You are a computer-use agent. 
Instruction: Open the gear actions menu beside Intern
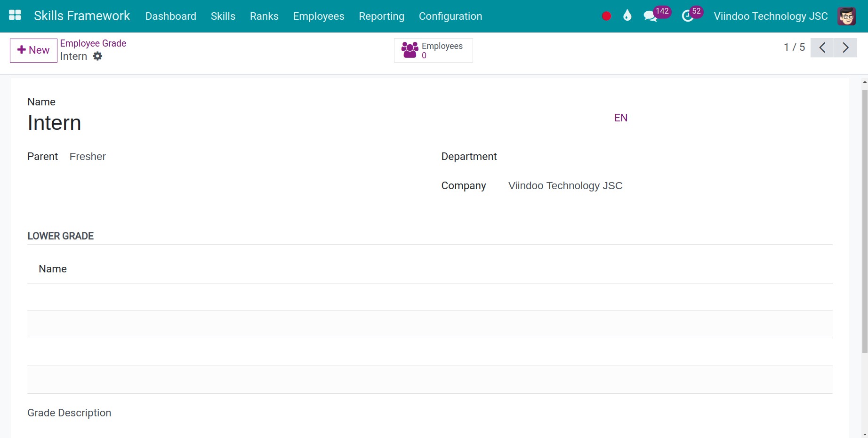pos(97,56)
